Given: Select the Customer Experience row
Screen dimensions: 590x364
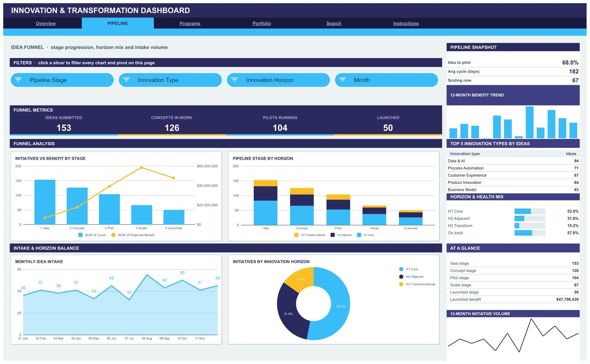Looking at the screenshot, I should point(513,175).
